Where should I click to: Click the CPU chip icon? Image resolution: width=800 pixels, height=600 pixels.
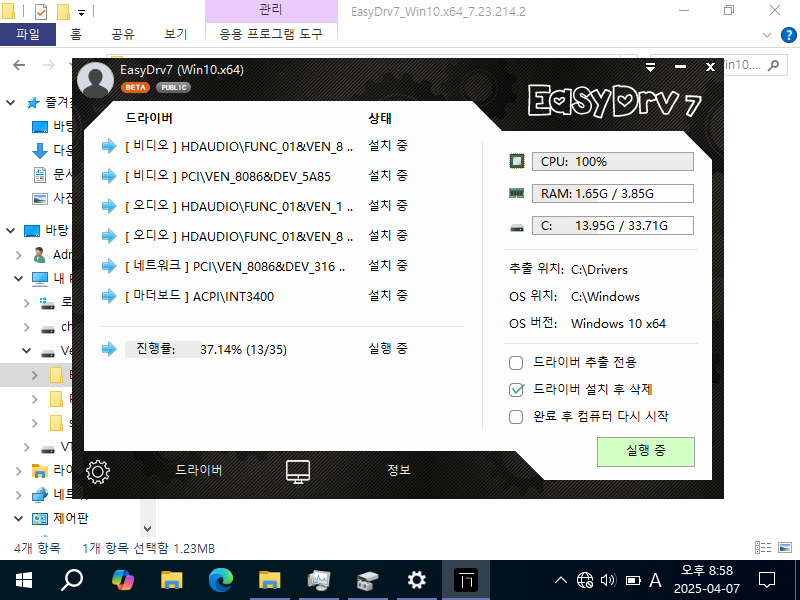pos(517,161)
